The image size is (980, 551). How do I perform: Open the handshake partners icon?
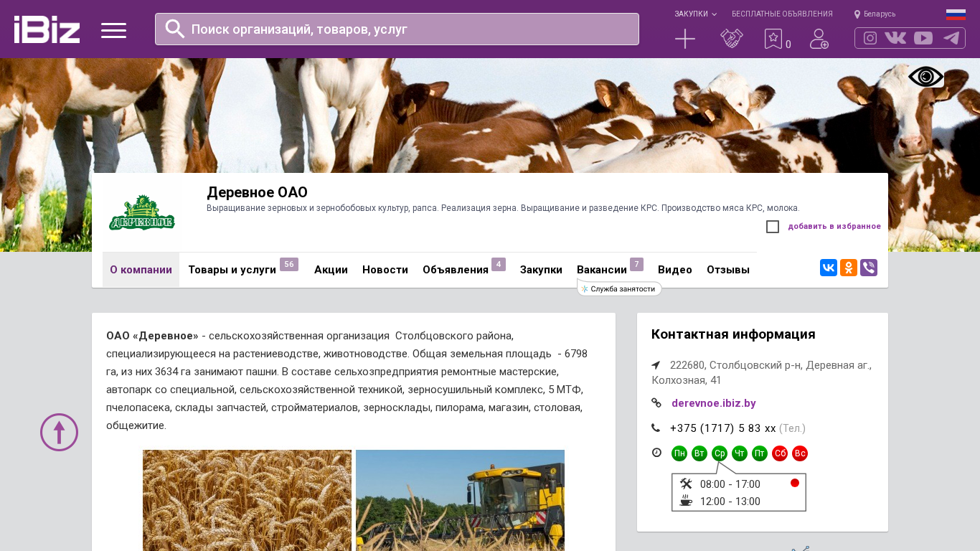click(732, 39)
